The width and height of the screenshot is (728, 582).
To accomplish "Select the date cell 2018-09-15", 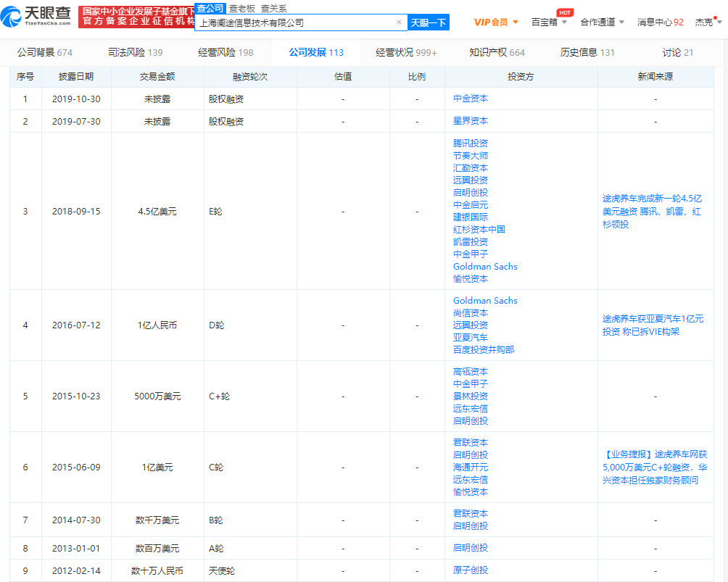I will 76,211.
